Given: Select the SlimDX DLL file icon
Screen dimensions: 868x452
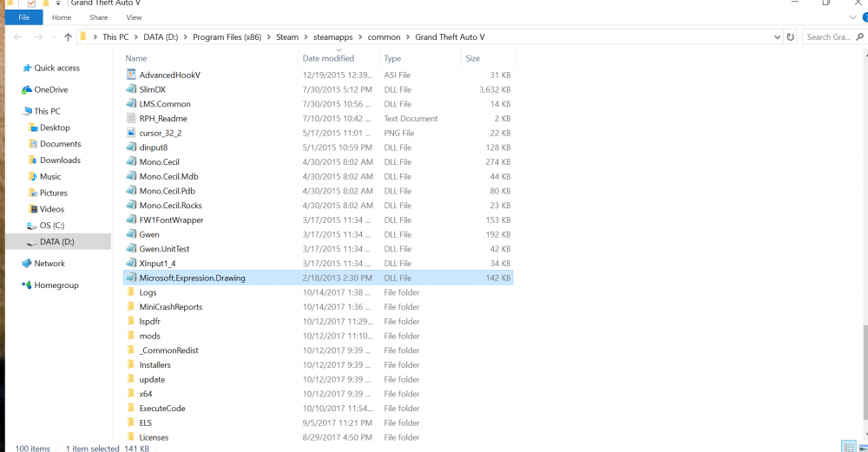Looking at the screenshot, I should point(131,89).
